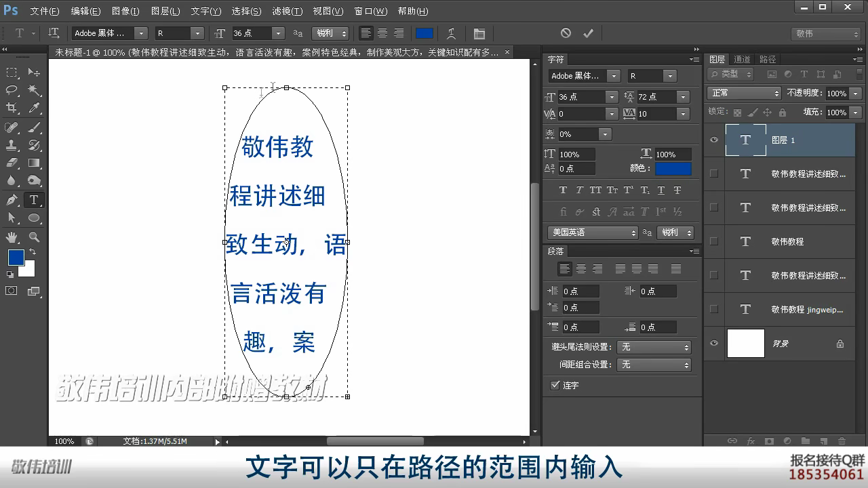
Task: Swap foreground and background colors
Action: click(32, 252)
